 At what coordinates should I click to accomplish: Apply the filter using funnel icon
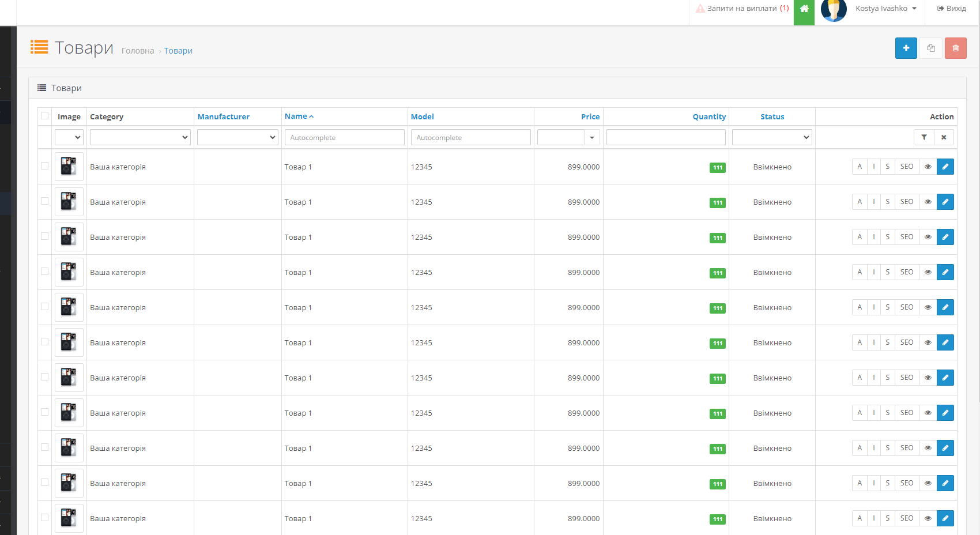click(924, 137)
